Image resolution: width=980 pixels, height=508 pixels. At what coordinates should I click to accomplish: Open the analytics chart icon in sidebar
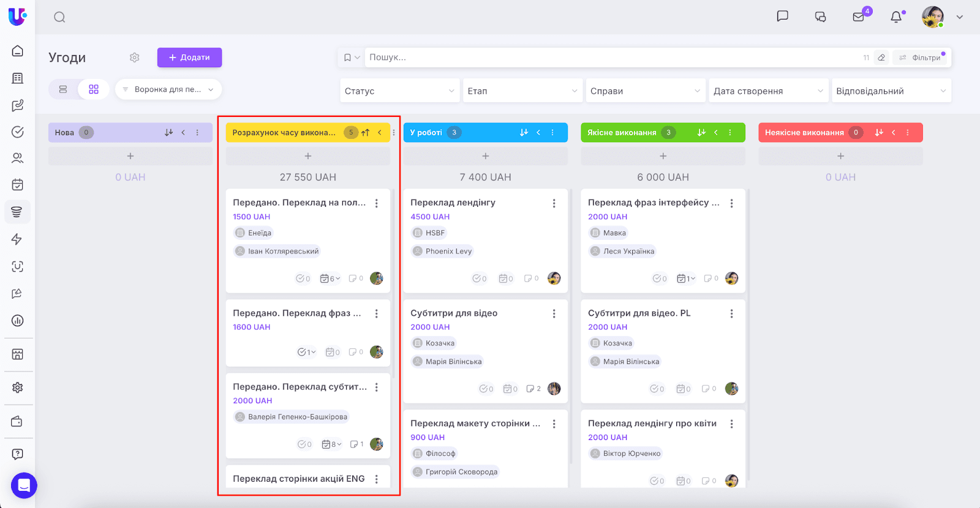[18, 321]
